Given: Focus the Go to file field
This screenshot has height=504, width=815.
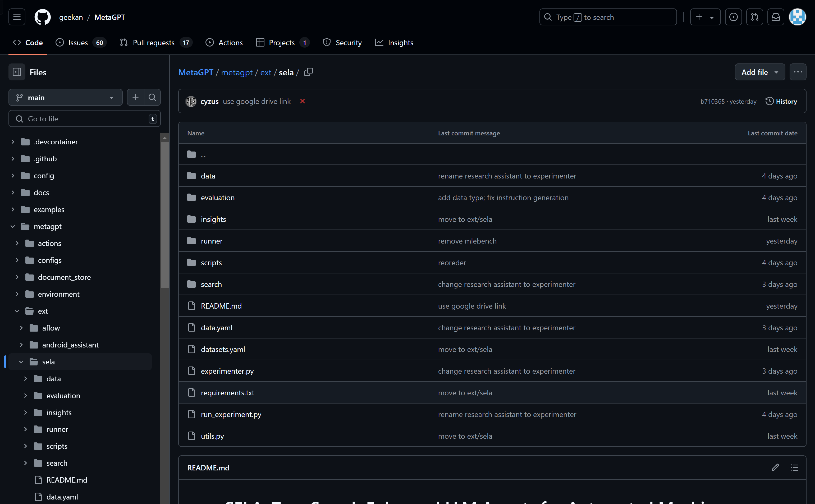Looking at the screenshot, I should [x=84, y=119].
